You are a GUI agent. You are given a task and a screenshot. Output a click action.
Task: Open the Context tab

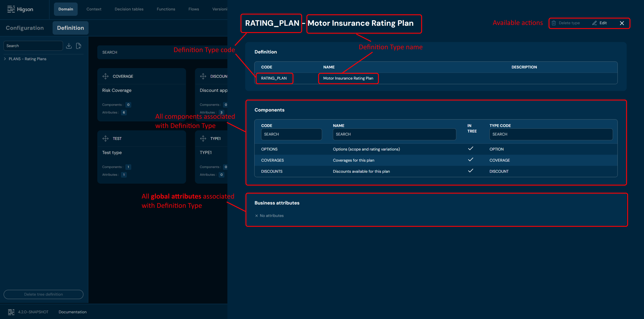94,9
